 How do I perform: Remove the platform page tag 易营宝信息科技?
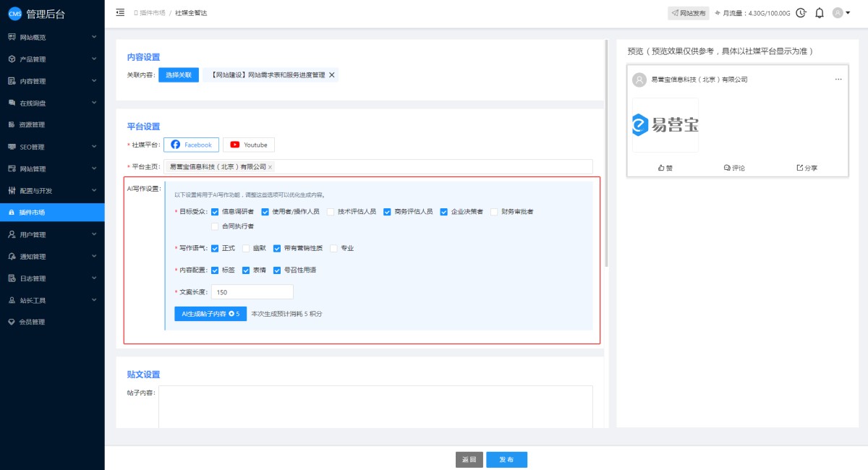[x=271, y=167]
